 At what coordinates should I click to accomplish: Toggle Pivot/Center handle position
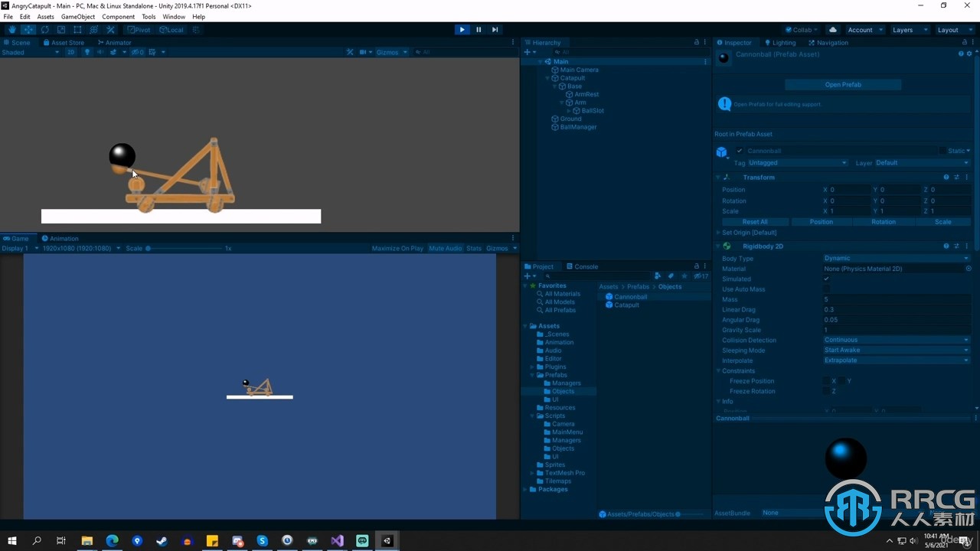(x=139, y=30)
